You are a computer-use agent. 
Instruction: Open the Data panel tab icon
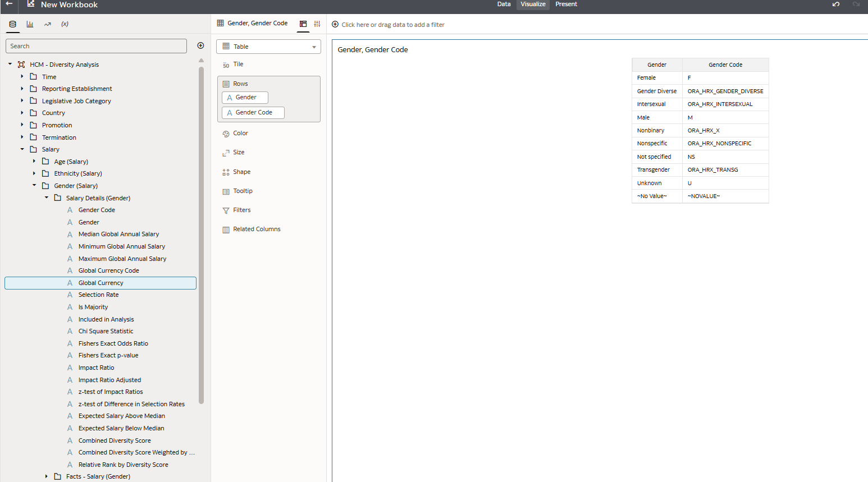click(x=12, y=24)
